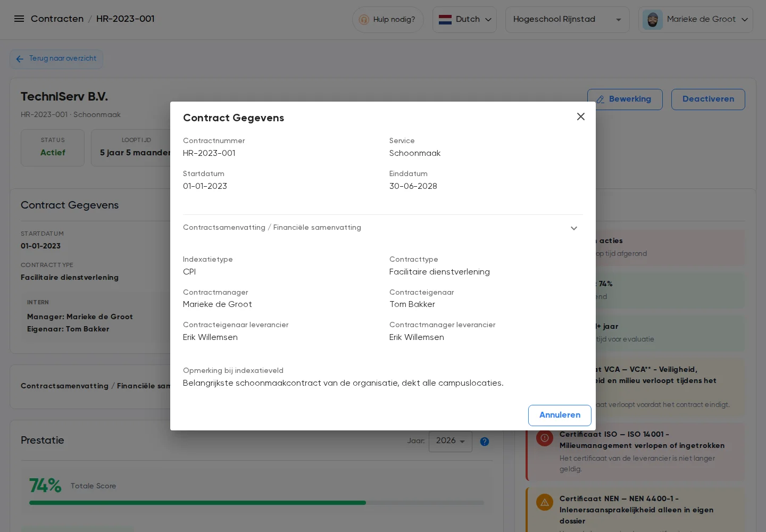
Task: Close the Contract Gegevens dialog with X
Action: point(581,117)
